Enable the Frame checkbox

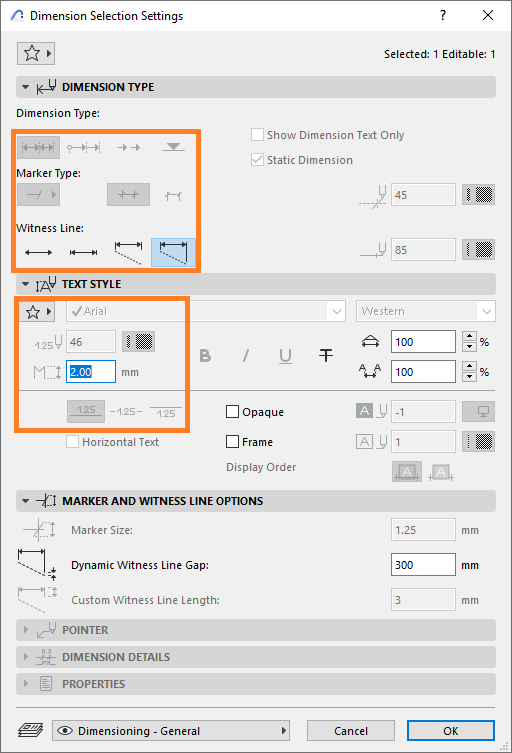click(232, 441)
